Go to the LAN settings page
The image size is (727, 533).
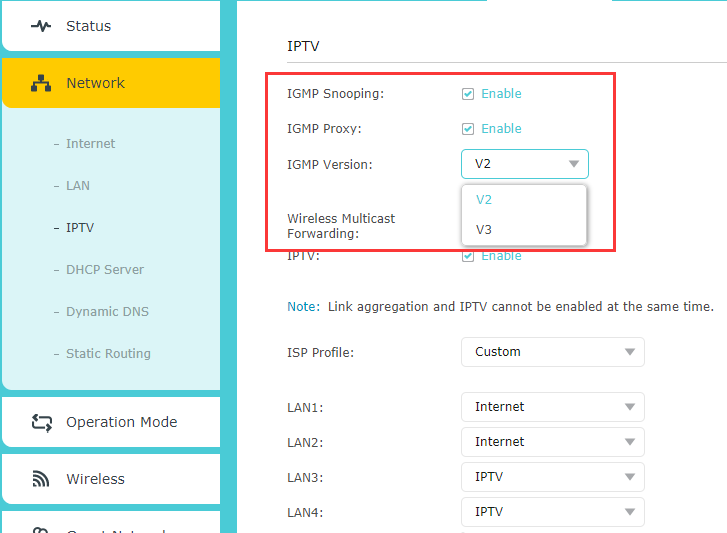tap(78, 186)
